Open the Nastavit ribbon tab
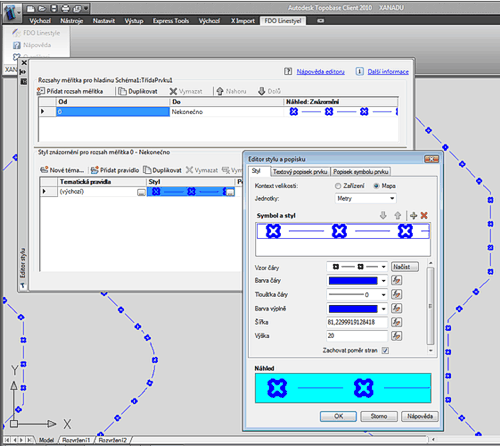This screenshot has height=446, width=500. pos(104,21)
